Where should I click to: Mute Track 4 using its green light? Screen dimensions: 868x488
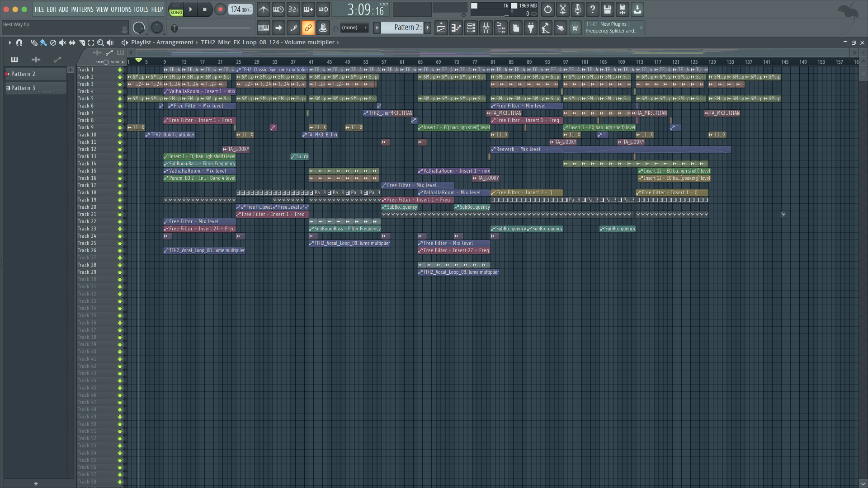[x=120, y=92]
